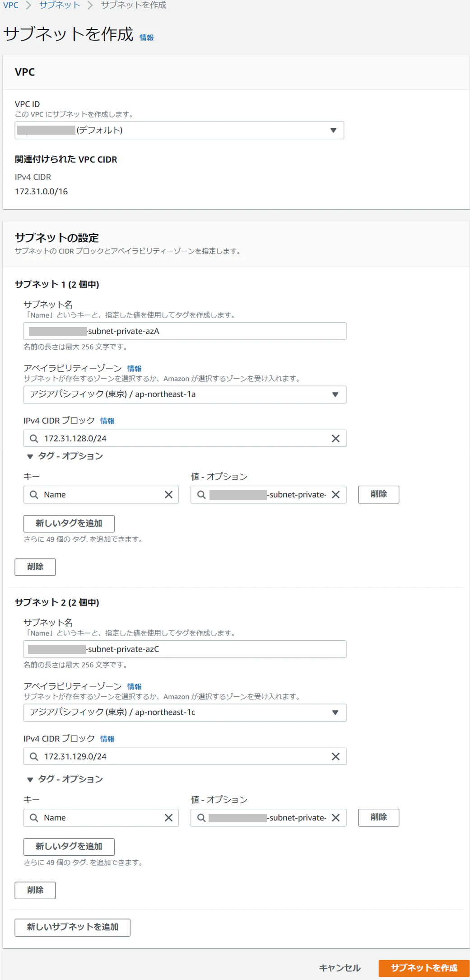Click orange サブネットを作成 button
Image resolution: width=470 pixels, height=980 pixels.
click(424, 968)
